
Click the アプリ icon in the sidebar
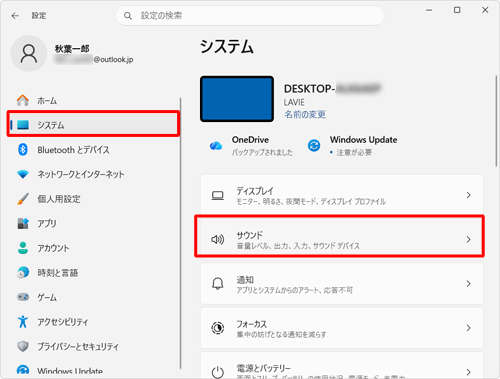coord(23,223)
